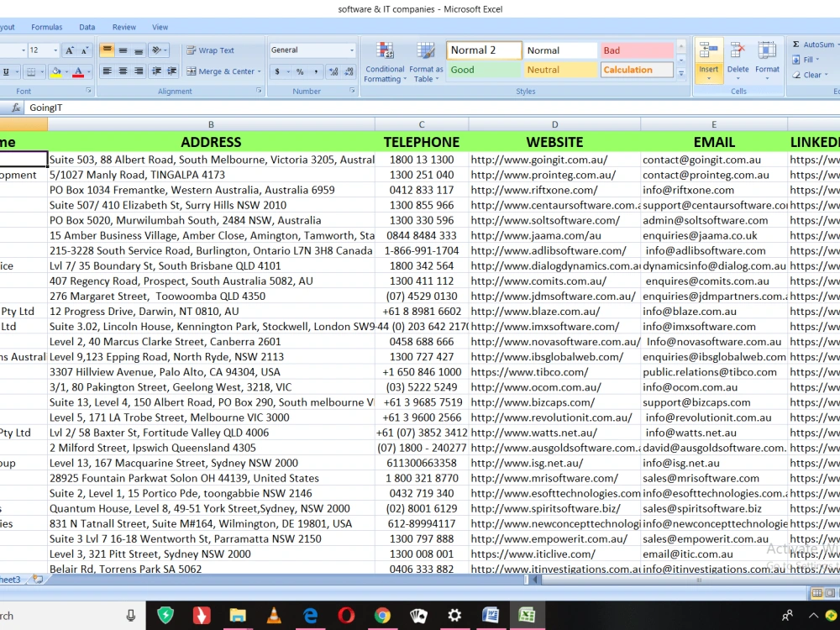Image resolution: width=840 pixels, height=630 pixels.
Task: Apply Calculation cell style
Action: coord(637,70)
